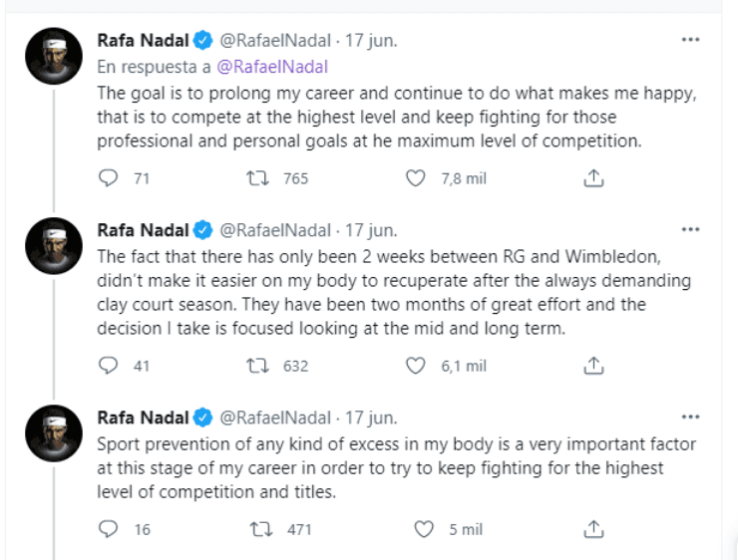Retweet the tweet with 765 retweets
Image resolution: width=738 pixels, height=560 pixels.
click(257, 178)
